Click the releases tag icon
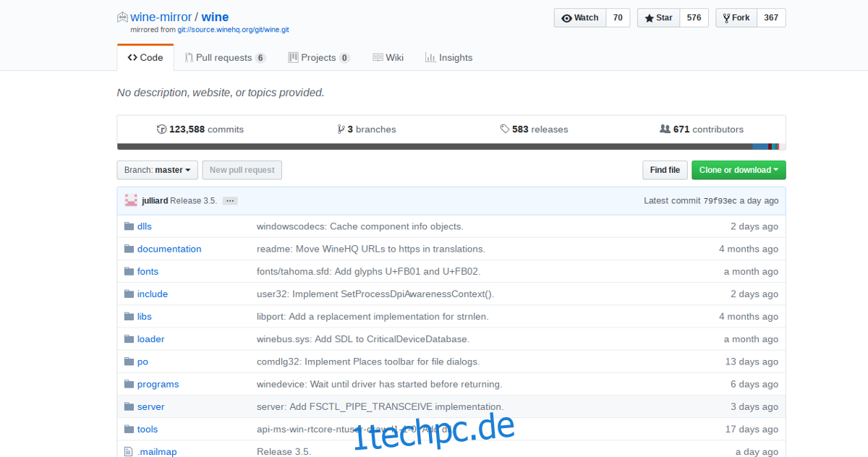Image resolution: width=868 pixels, height=457 pixels. (x=504, y=129)
